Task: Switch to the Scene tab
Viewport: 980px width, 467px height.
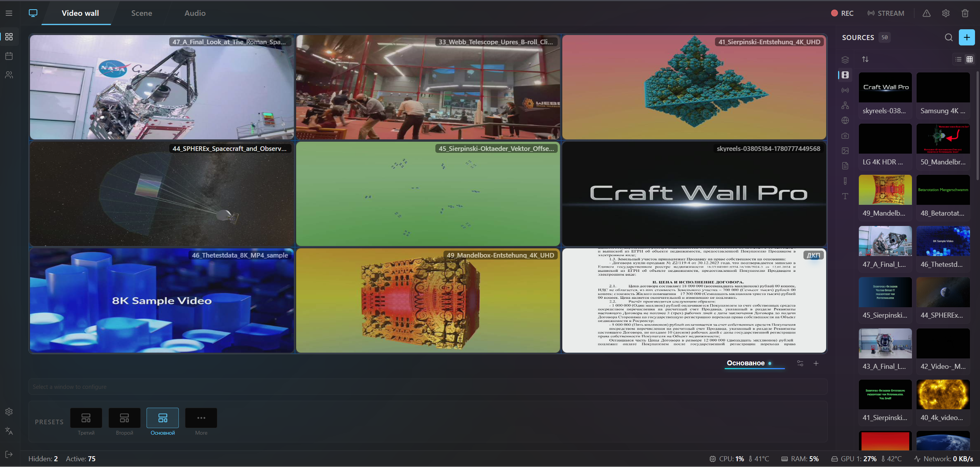Action: pos(142,13)
